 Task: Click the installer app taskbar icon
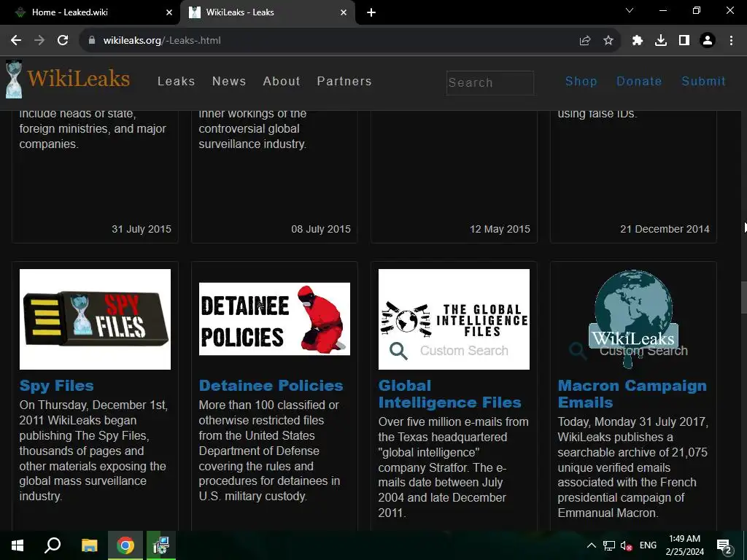click(x=161, y=545)
